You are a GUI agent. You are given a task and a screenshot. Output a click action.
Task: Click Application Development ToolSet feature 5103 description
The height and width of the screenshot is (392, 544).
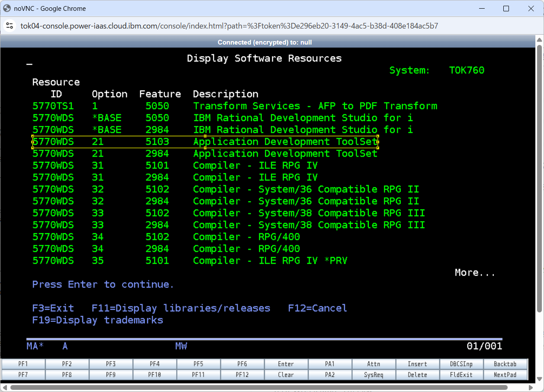tap(285, 141)
